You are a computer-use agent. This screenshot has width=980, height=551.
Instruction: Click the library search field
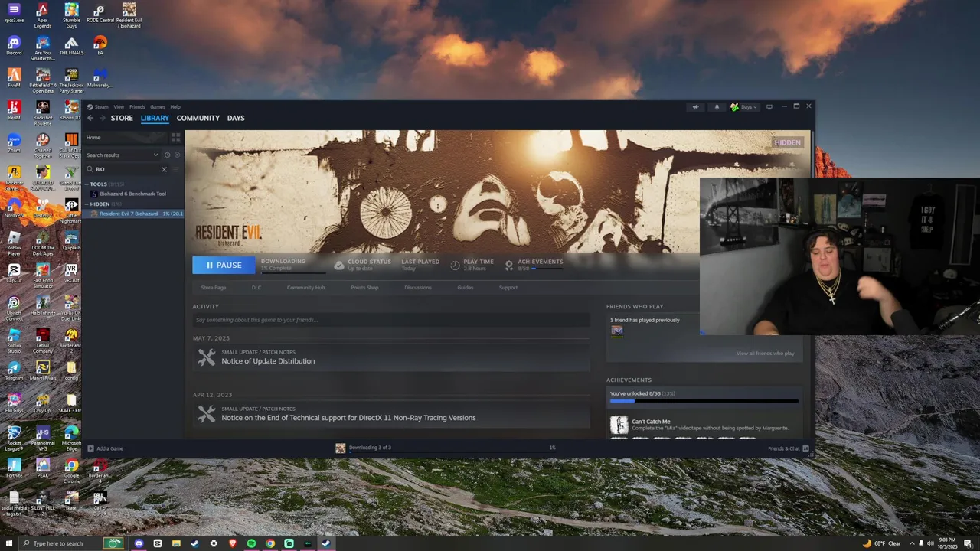coord(126,169)
